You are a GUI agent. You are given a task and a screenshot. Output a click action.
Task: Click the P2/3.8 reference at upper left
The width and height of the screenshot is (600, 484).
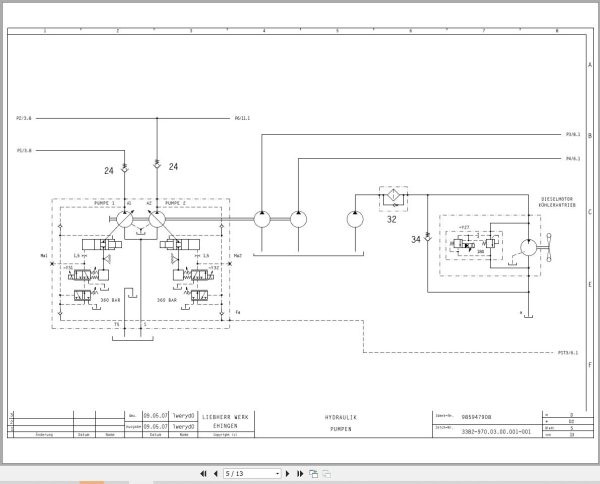24,118
